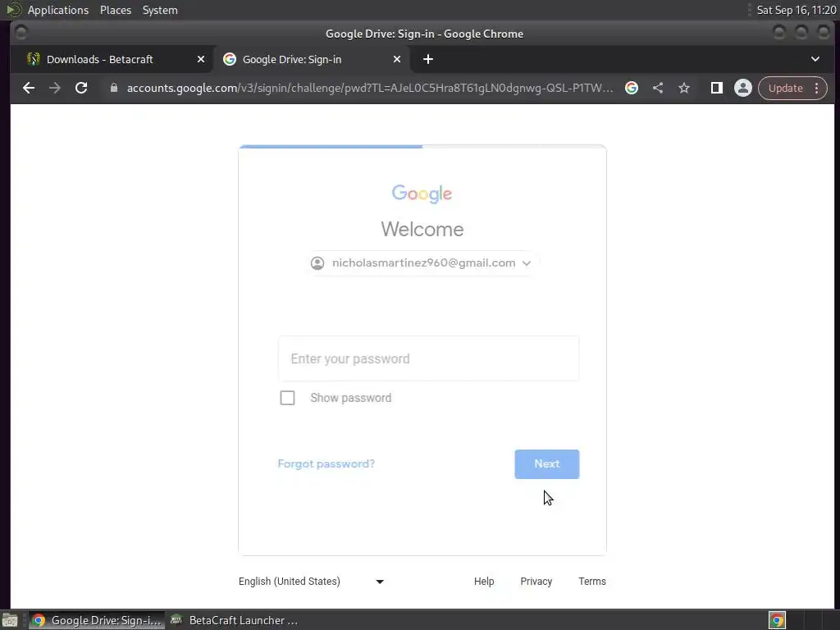Open the System menu
Image resolution: width=840 pixels, height=630 pixels.
tap(160, 10)
